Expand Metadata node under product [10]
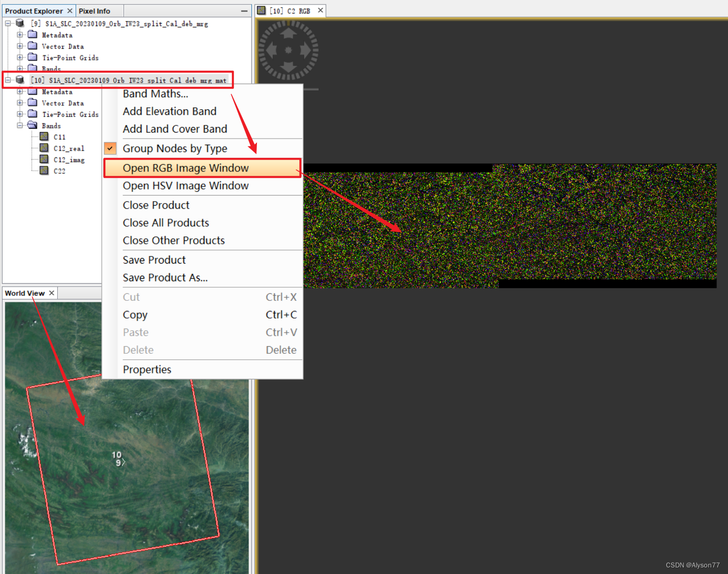The height and width of the screenshot is (574, 728). point(20,92)
